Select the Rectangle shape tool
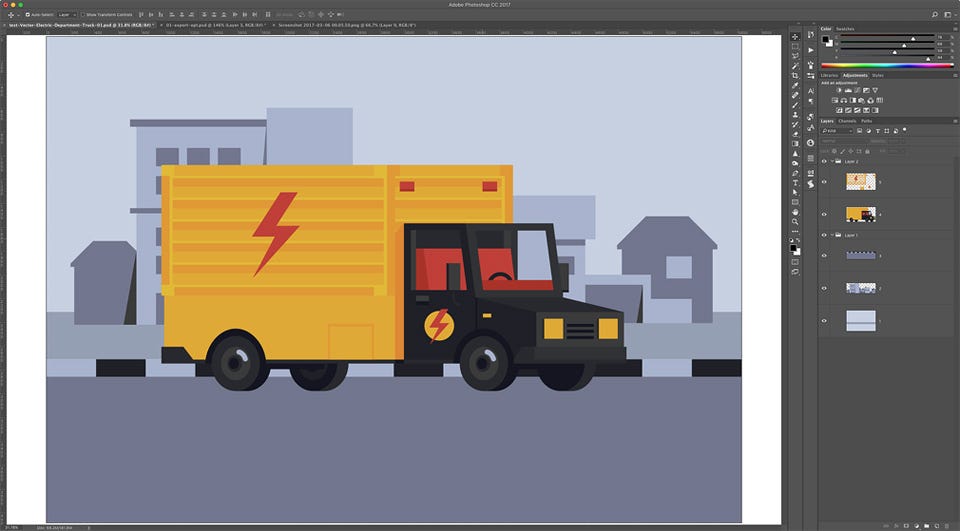Image resolution: width=960 pixels, height=531 pixels. coord(795,202)
